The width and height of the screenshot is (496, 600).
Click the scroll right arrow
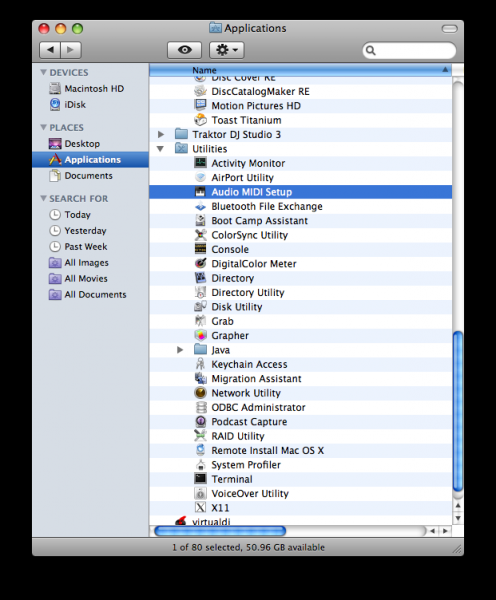click(445, 531)
